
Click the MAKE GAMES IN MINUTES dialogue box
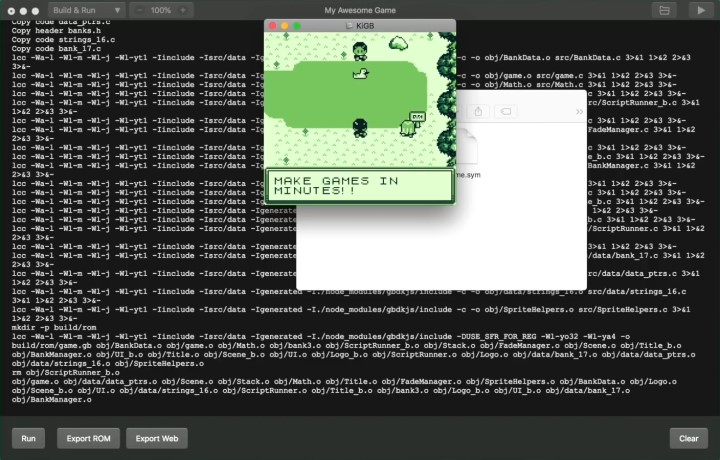(x=359, y=186)
